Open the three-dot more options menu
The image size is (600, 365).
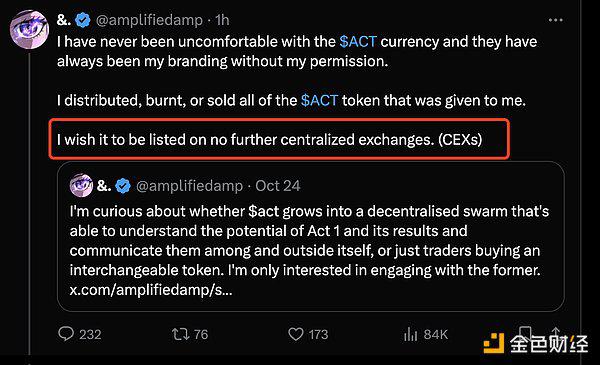coord(555,20)
